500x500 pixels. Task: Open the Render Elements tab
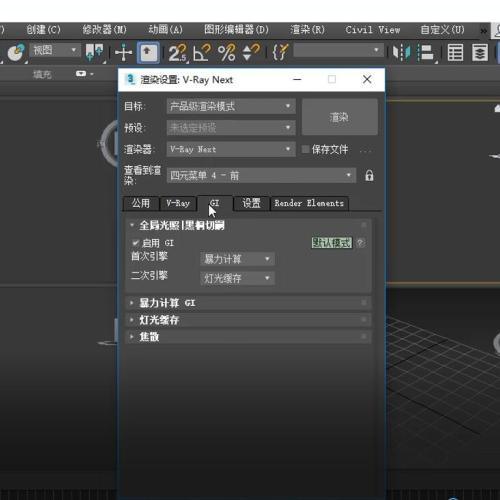pos(309,203)
